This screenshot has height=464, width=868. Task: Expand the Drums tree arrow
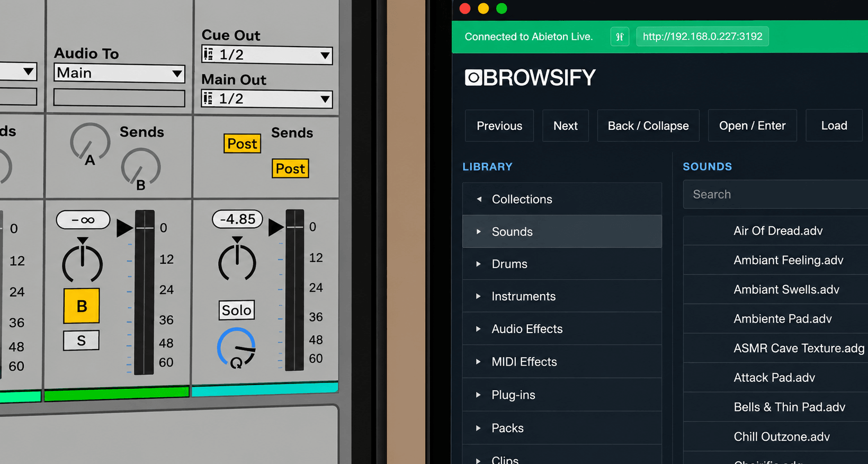(479, 264)
